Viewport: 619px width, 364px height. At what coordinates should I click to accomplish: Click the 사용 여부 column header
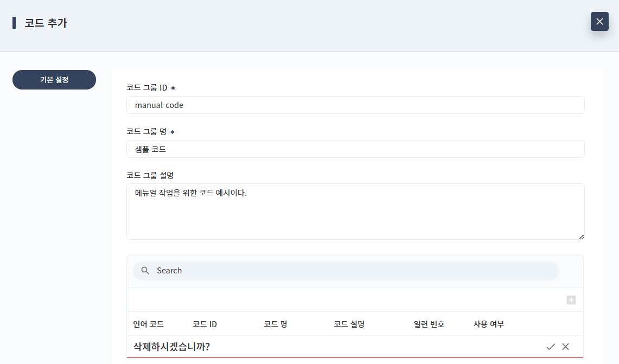[x=489, y=324]
